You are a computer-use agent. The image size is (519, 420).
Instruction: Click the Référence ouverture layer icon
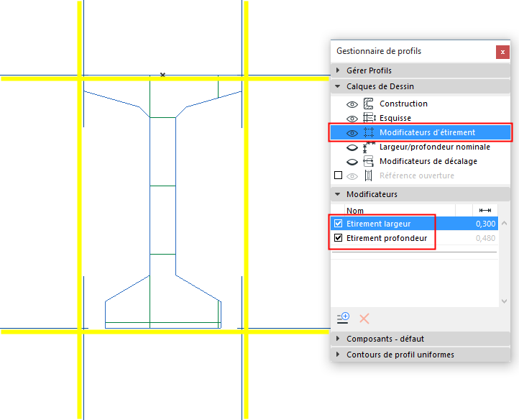pyautogui.click(x=368, y=175)
